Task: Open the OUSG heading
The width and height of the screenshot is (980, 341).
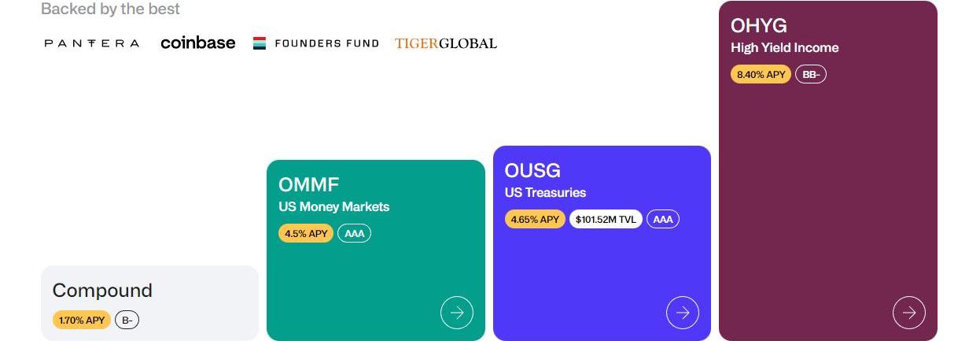Action: [x=532, y=170]
